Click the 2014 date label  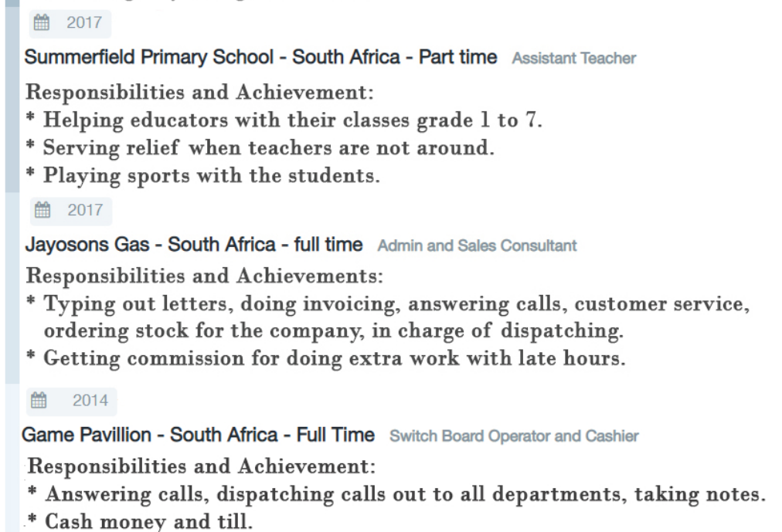(x=90, y=401)
